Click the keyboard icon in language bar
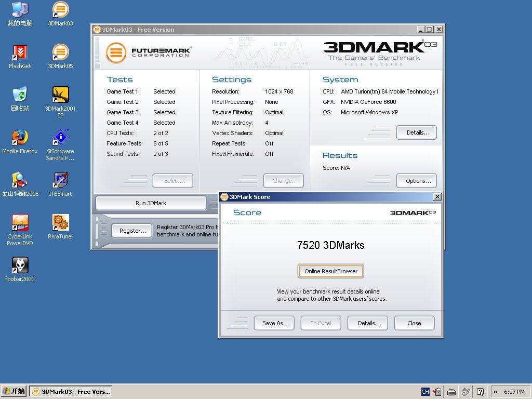This screenshot has height=399, width=532. [x=451, y=392]
